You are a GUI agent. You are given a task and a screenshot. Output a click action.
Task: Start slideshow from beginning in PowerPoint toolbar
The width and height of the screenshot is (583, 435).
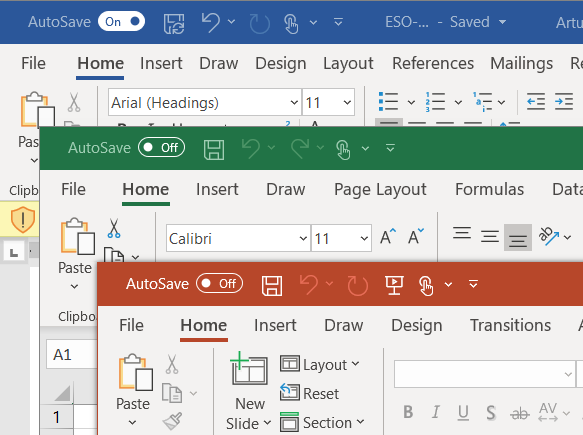coord(394,285)
